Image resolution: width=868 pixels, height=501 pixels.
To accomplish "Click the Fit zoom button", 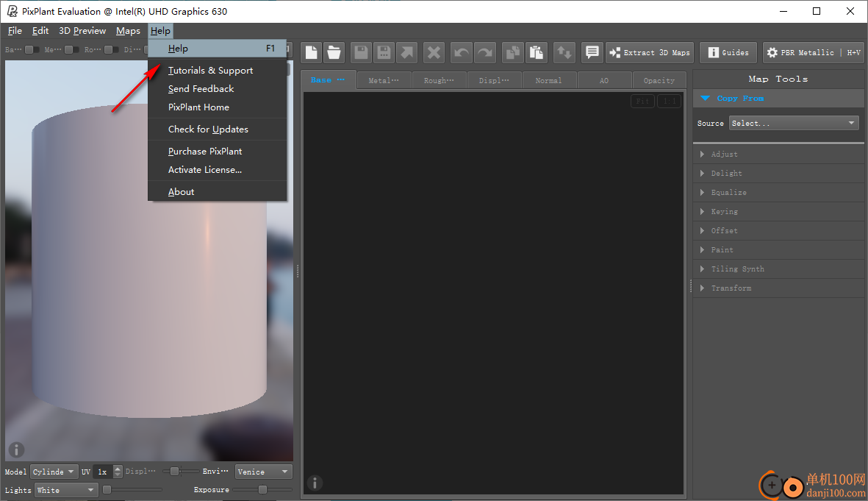I will click(642, 102).
